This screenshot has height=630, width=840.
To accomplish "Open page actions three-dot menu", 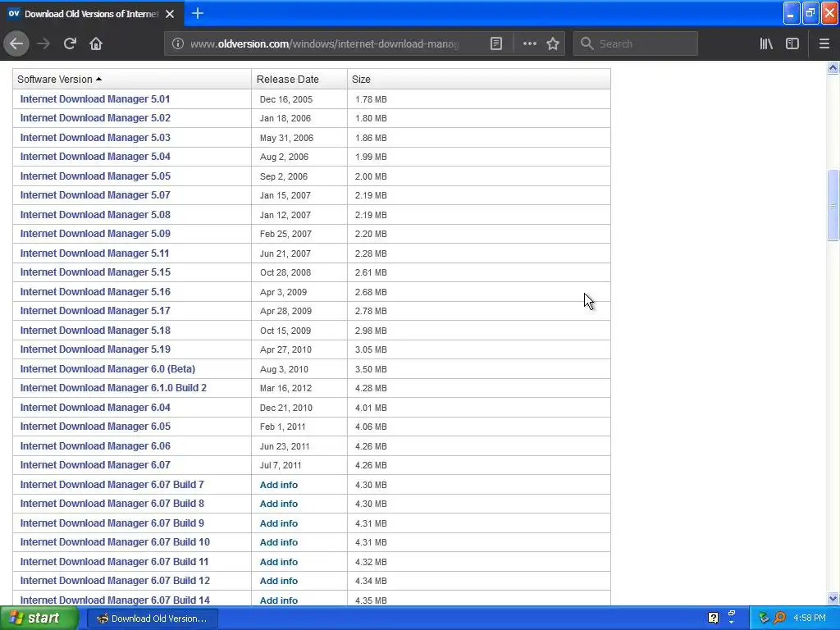I will tap(529, 43).
